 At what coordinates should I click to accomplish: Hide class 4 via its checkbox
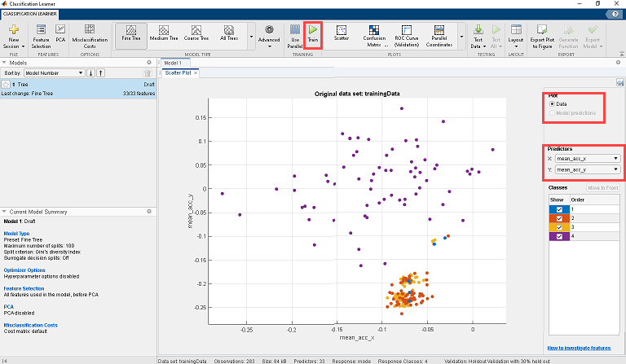559,236
